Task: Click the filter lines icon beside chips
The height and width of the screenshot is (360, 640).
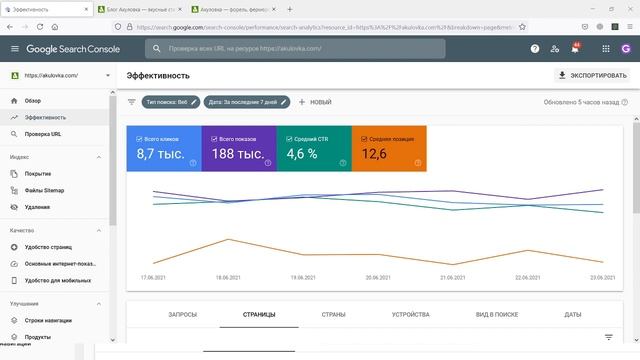Action: (131, 102)
